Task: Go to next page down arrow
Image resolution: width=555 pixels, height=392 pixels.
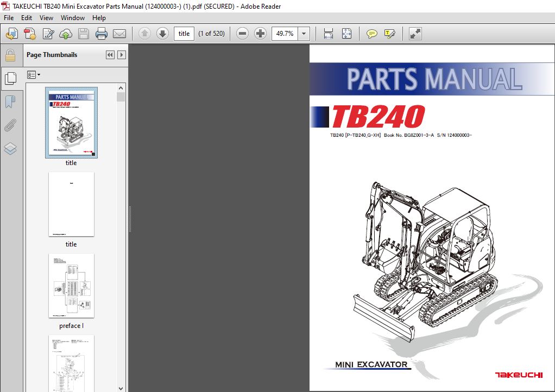Action: (x=162, y=34)
